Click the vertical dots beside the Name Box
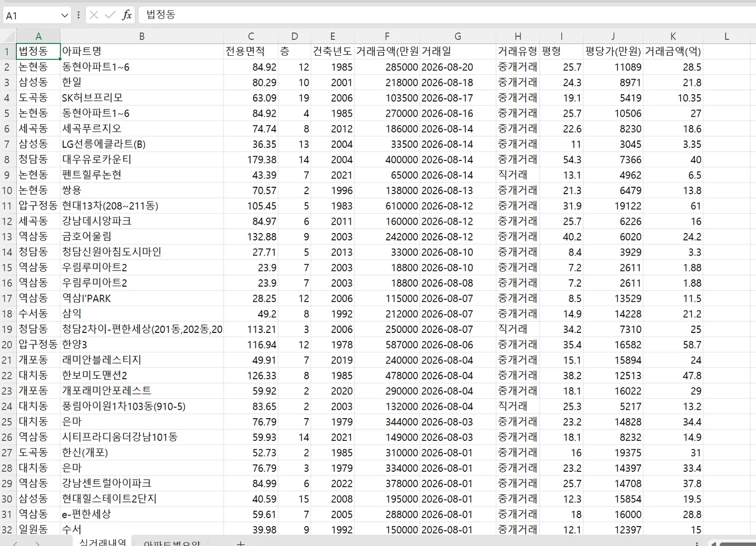Image resolution: width=756 pixels, height=546 pixels. (78, 15)
